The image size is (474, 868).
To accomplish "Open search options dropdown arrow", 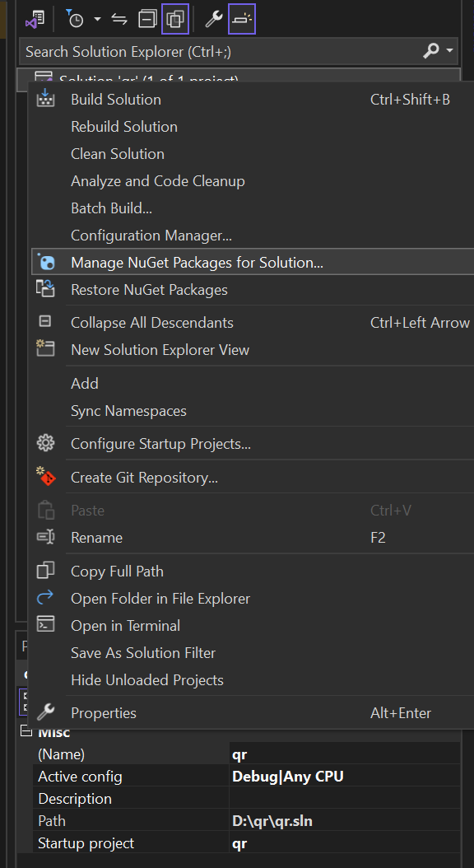I will (x=449, y=51).
